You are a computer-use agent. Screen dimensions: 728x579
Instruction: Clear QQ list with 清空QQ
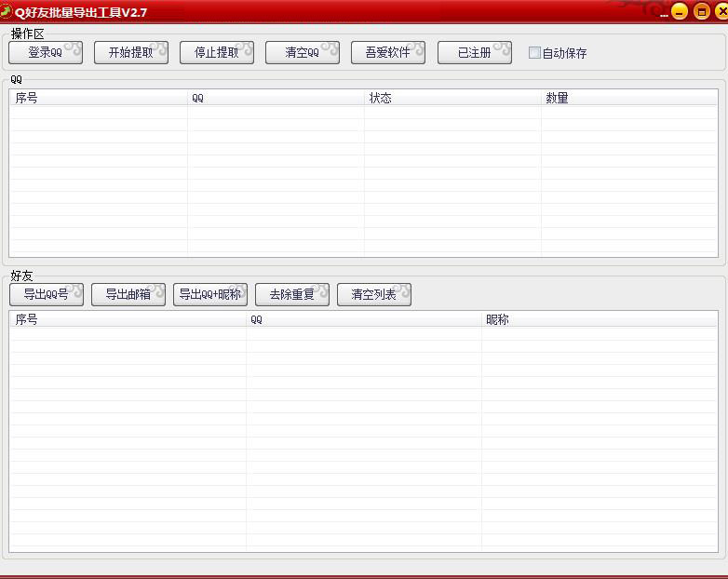(x=303, y=52)
